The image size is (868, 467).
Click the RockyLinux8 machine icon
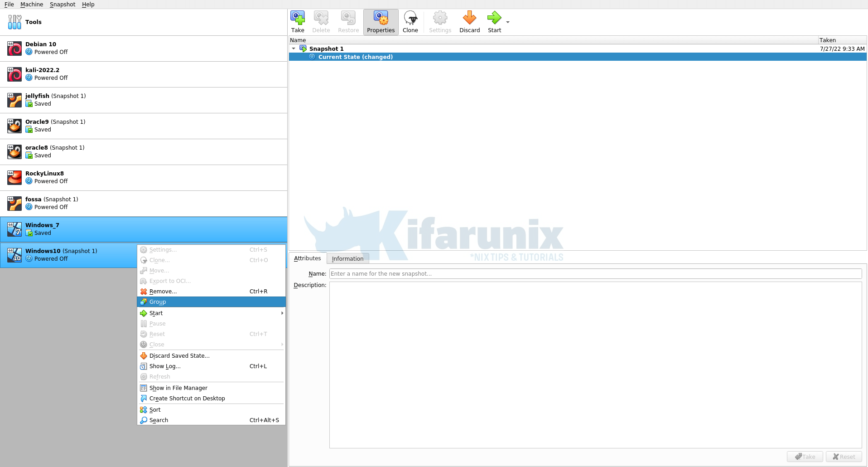[x=14, y=177]
